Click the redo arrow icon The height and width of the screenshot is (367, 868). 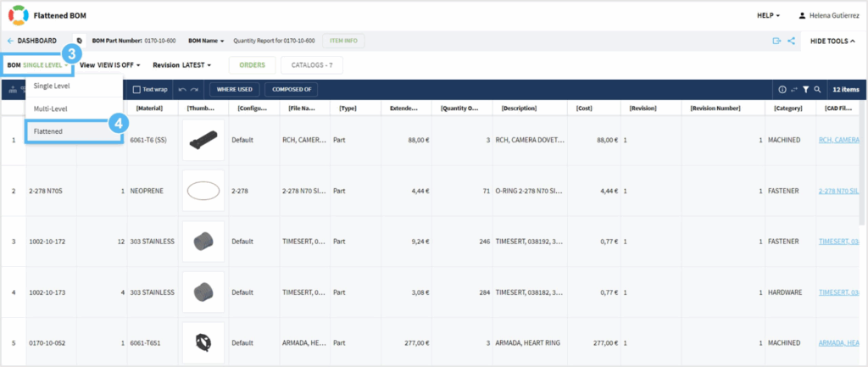click(x=194, y=89)
